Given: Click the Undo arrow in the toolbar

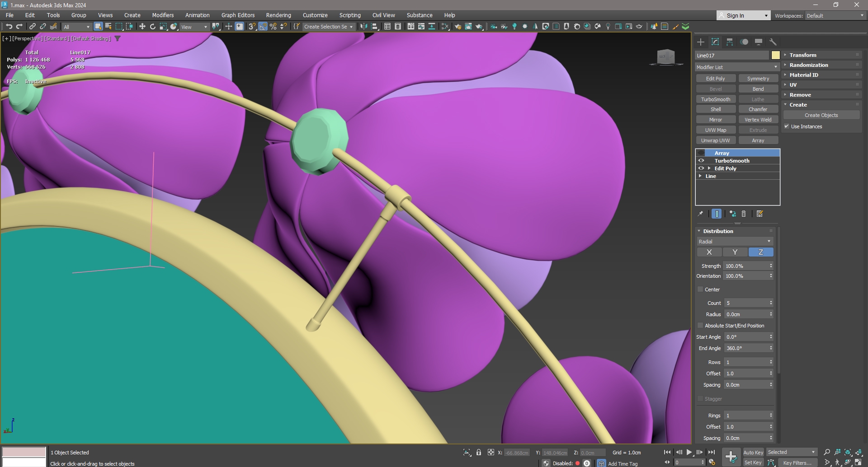Looking at the screenshot, I should pyautogui.click(x=9, y=27).
